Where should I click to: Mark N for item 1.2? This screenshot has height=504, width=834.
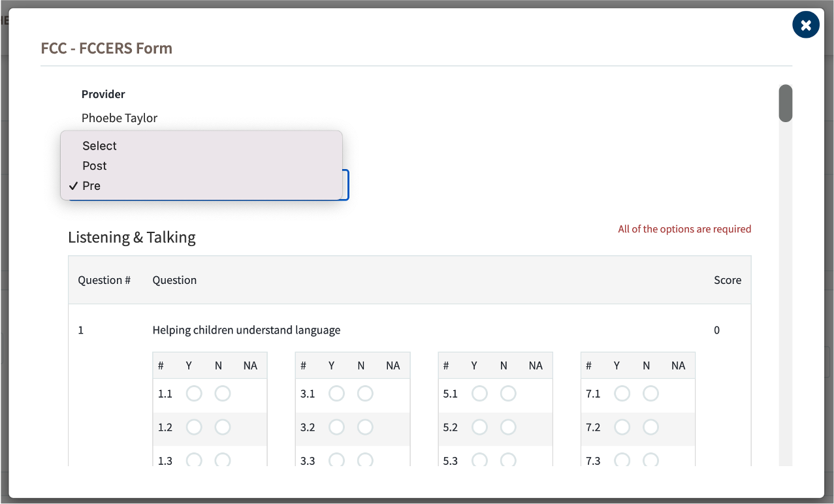pyautogui.click(x=223, y=427)
